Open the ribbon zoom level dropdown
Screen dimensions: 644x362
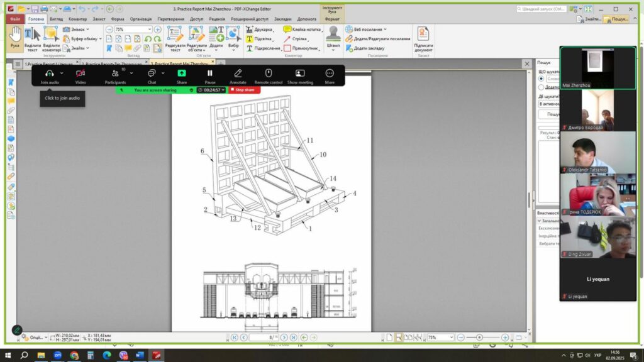(x=150, y=30)
